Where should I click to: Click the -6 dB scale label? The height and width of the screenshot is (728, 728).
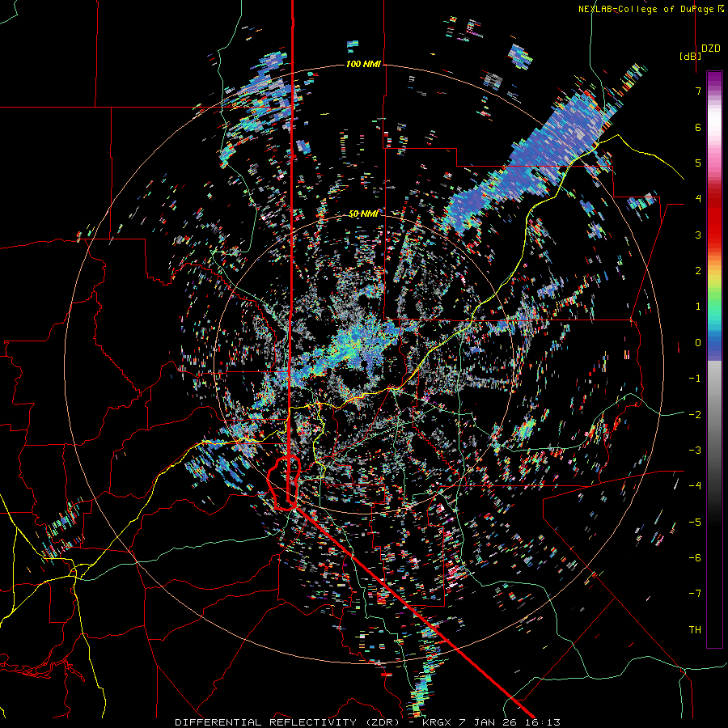pos(695,557)
